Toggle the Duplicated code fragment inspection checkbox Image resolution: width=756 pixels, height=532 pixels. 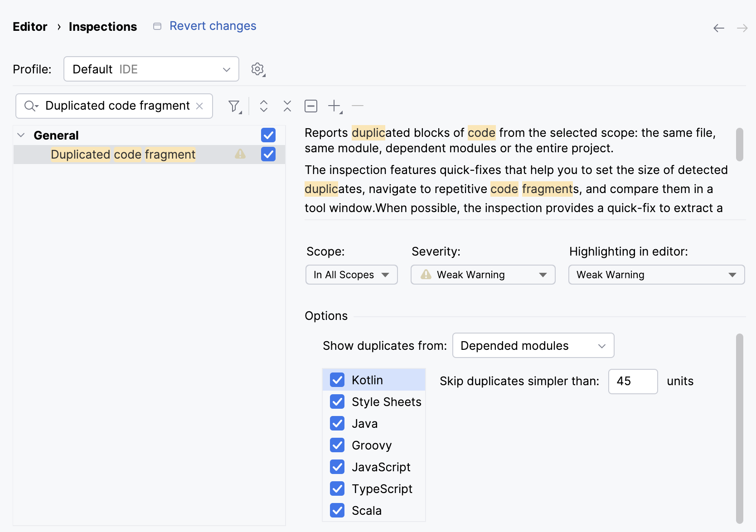click(x=268, y=154)
